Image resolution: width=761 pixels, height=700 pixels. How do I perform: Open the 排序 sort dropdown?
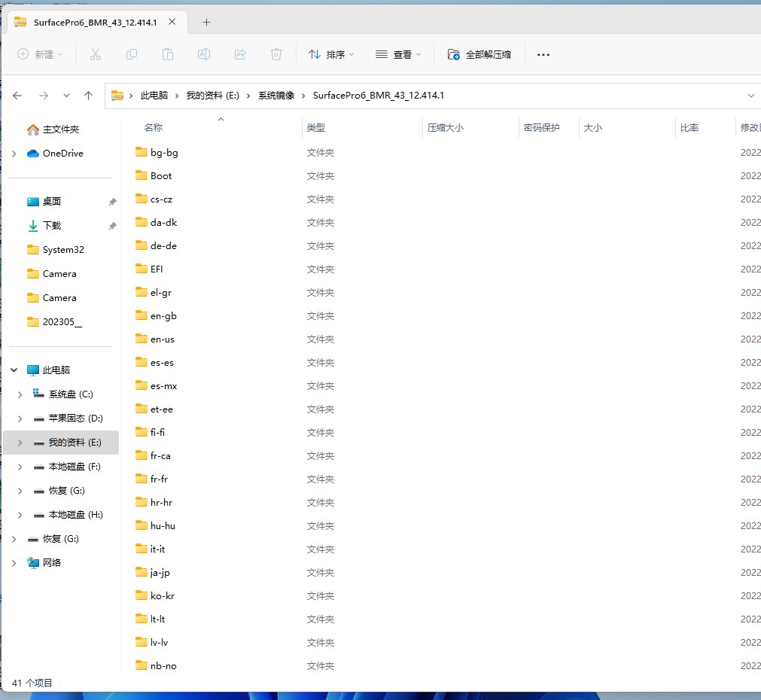click(331, 54)
